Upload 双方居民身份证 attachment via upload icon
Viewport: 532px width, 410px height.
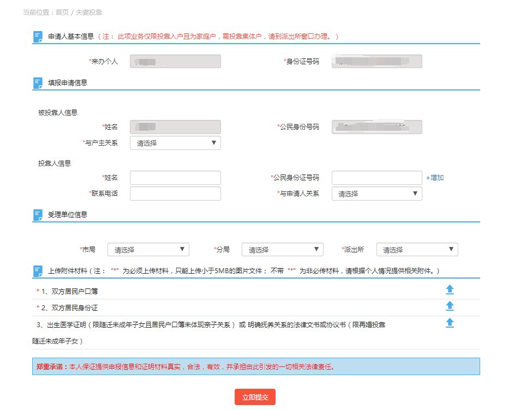point(450,306)
